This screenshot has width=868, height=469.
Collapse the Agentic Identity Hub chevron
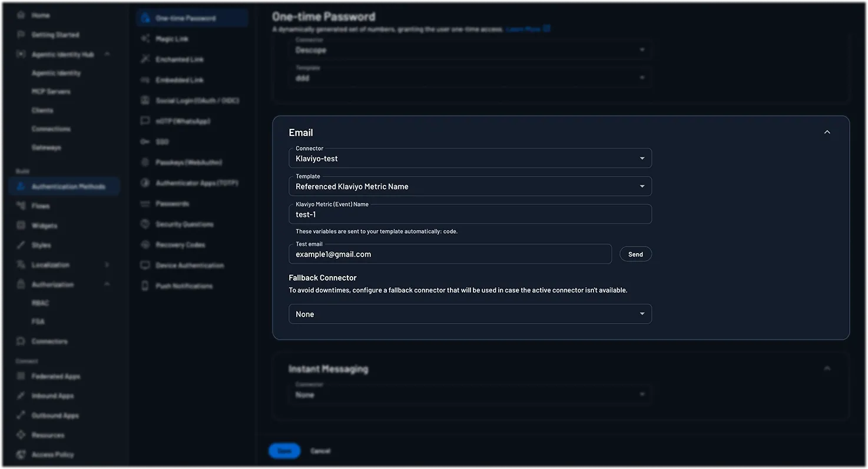pyautogui.click(x=107, y=54)
